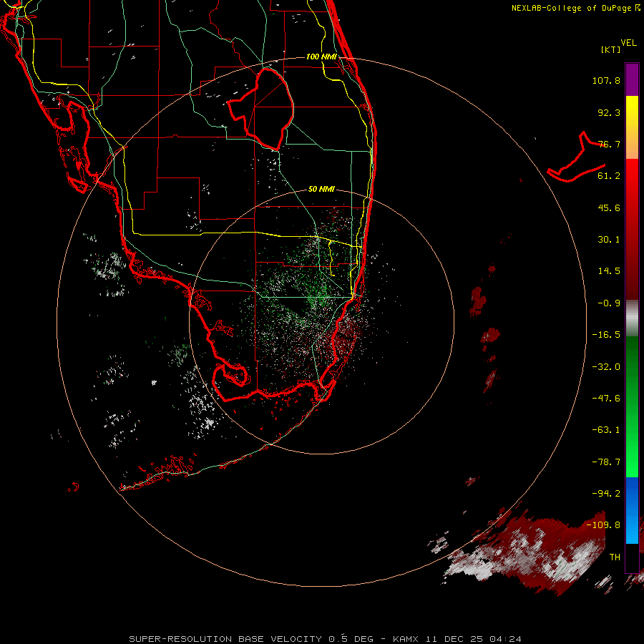644x644 pixels.
Task: Click the -94.2 velocity scale value
Action: point(606,494)
